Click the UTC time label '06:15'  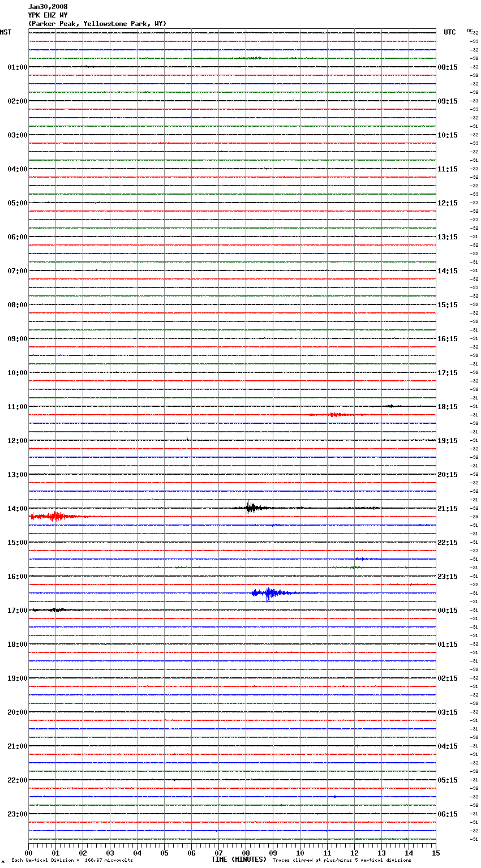click(x=448, y=814)
